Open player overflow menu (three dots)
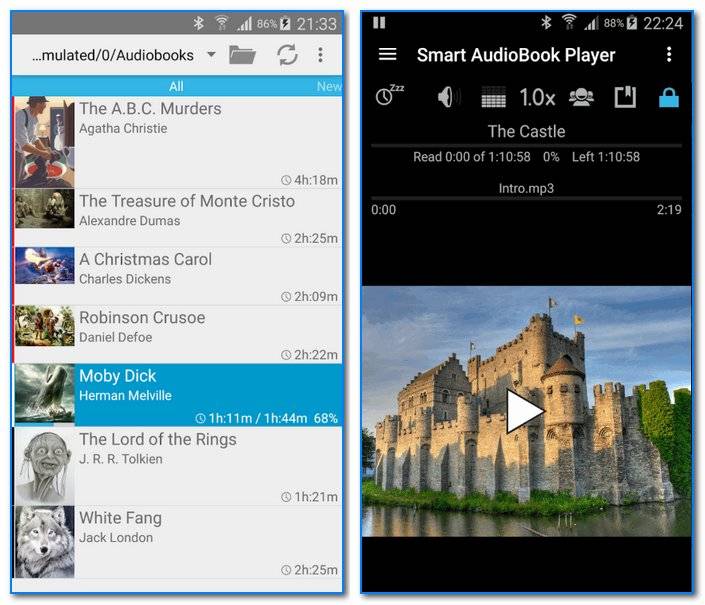This screenshot has height=605, width=705. [669, 55]
